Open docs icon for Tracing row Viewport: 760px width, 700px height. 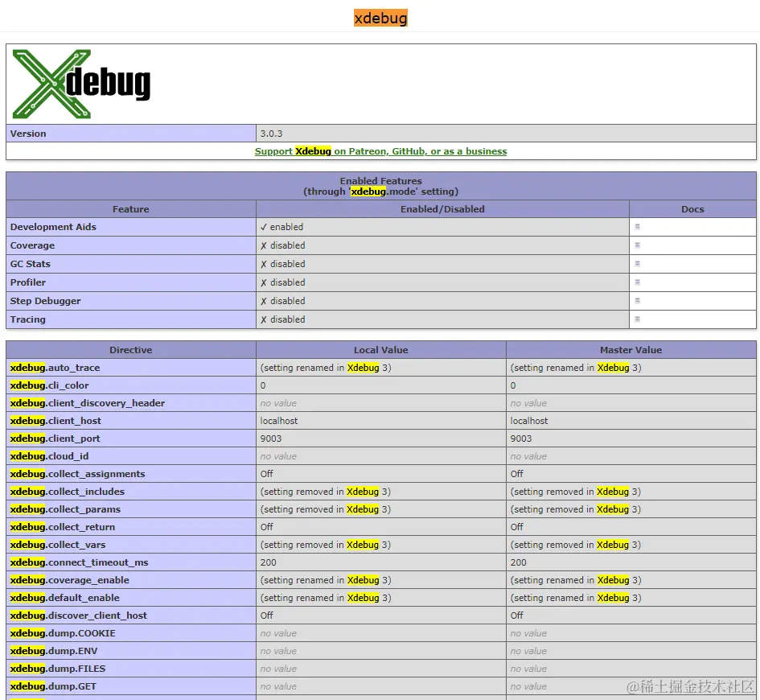(637, 319)
